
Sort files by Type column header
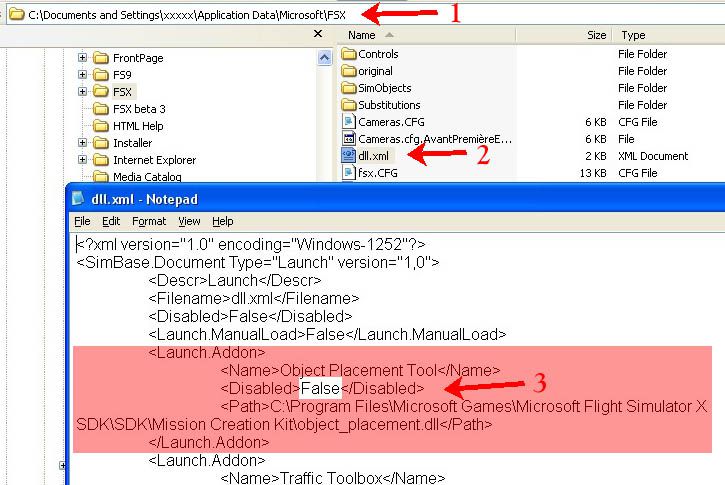(668, 35)
